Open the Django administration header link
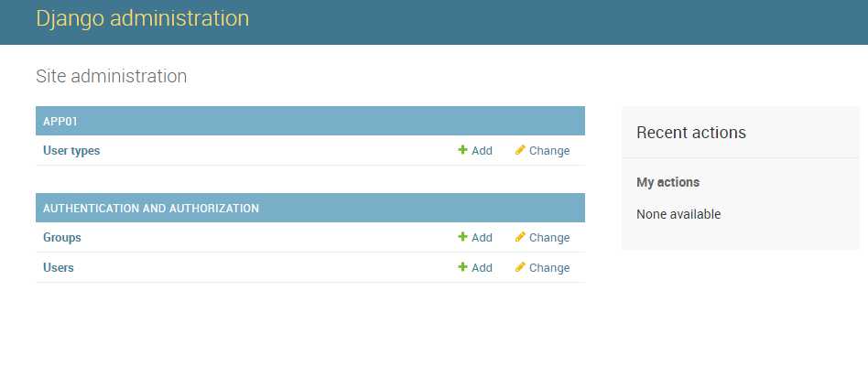 (x=142, y=18)
